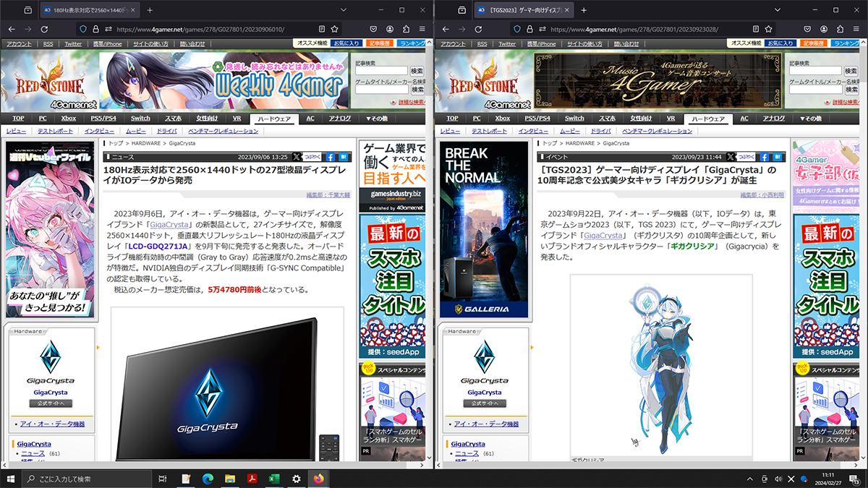This screenshot has height=488, width=868.
Task: Open Firefox View icon in left window
Action: click(27, 10)
